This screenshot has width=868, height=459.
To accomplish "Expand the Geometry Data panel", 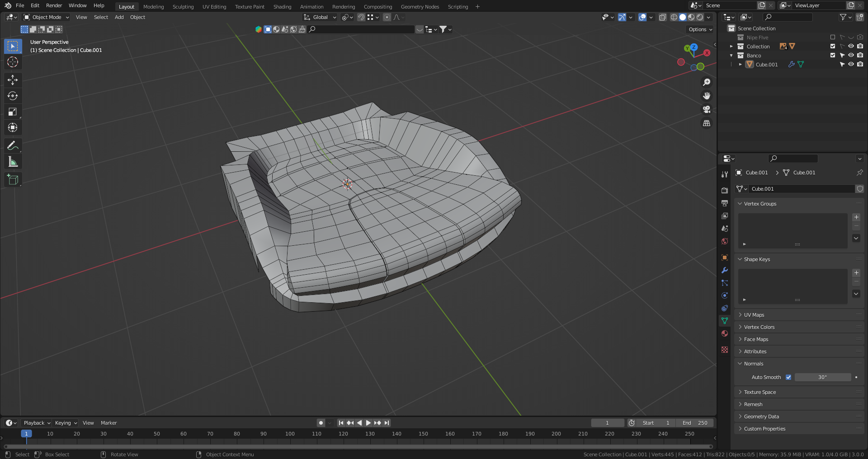I will coord(761,417).
